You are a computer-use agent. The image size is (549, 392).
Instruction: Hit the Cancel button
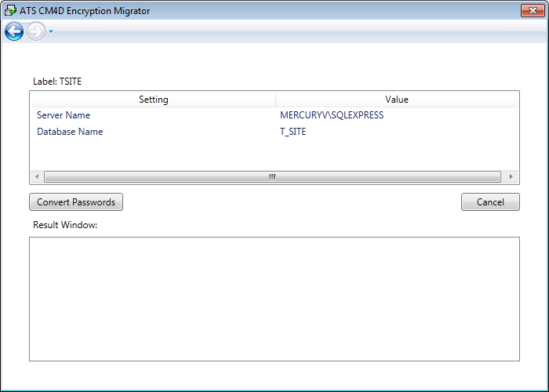tap(490, 202)
